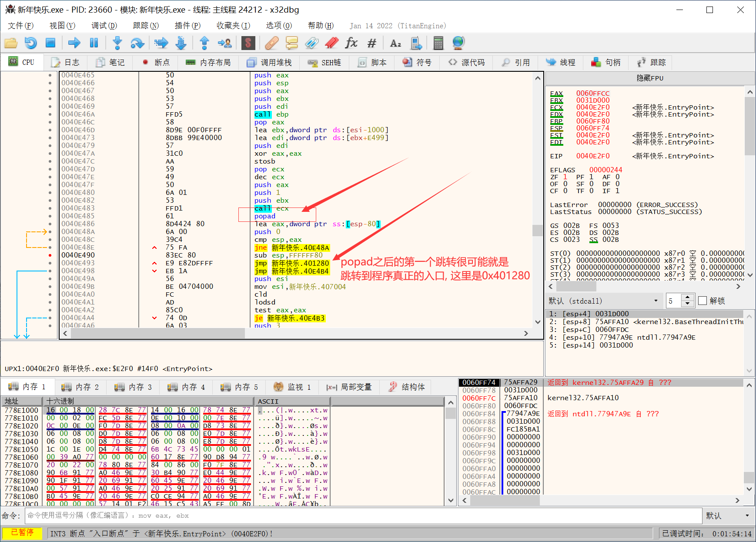756x542 pixels.
Task: Click the Open file folder icon
Action: [11, 43]
